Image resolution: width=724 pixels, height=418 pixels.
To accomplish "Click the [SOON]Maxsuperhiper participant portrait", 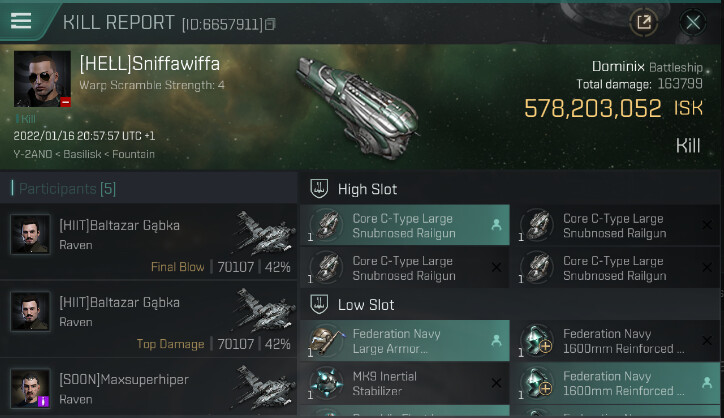I will click(x=31, y=388).
